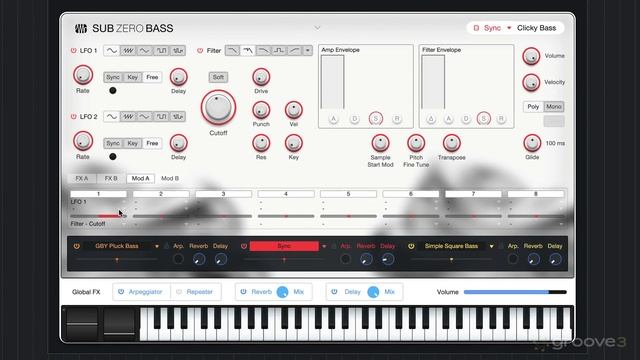The width and height of the screenshot is (640, 360).
Task: Open the Sync preset dropdown arrow at top
Action: click(509, 28)
